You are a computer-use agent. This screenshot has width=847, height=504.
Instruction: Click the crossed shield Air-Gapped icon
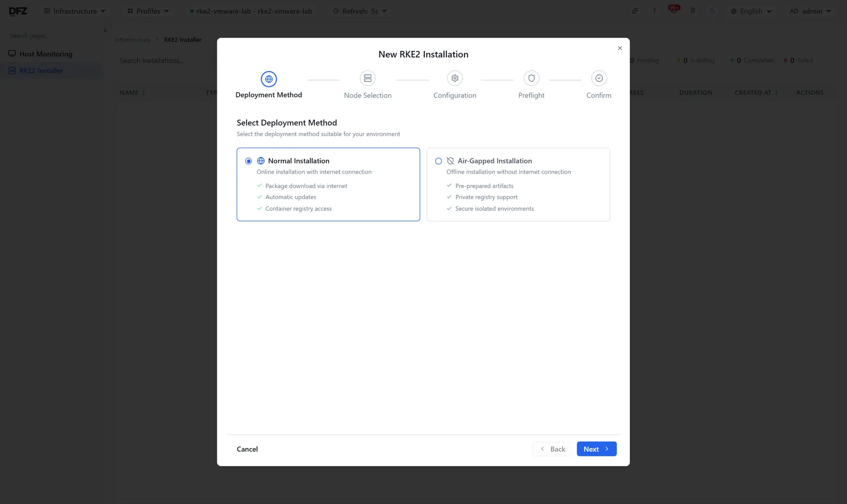[x=450, y=161]
